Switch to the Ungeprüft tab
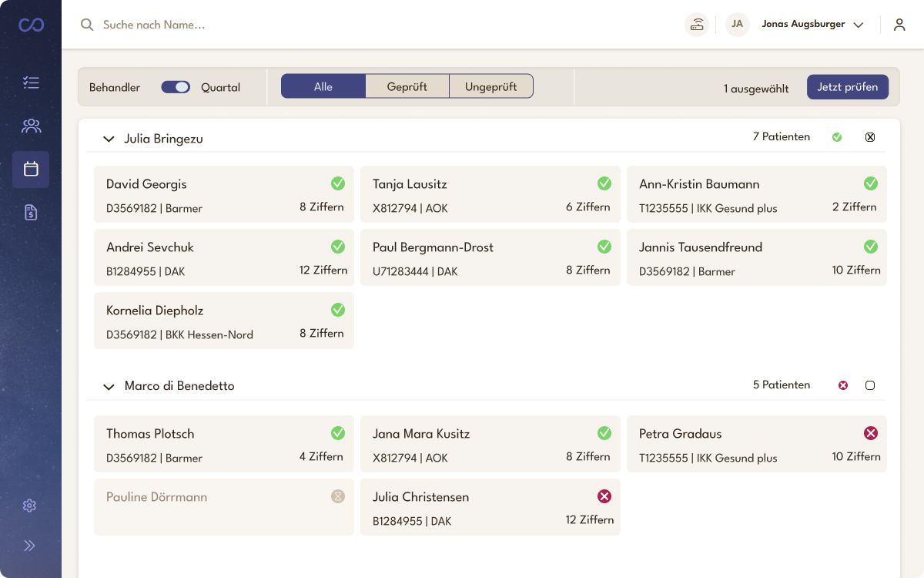Image resolution: width=924 pixels, height=578 pixels. [x=490, y=87]
